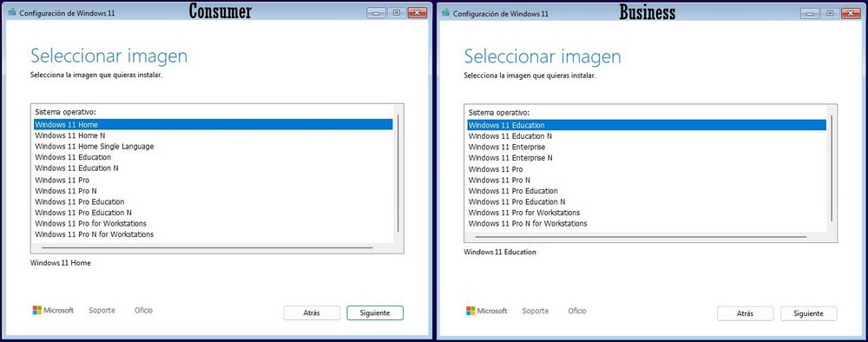Select Windows 11 Home in Consumer window

pyautogui.click(x=214, y=124)
